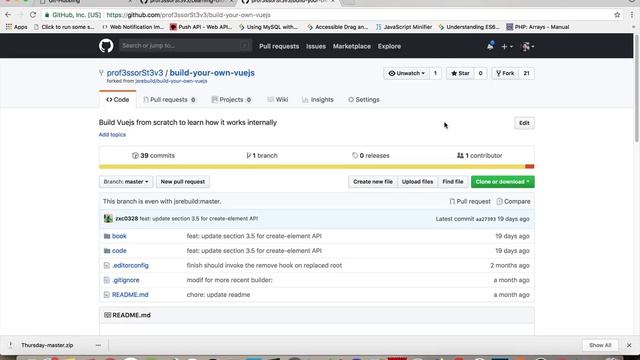This screenshot has height=360, width=640.
Task: Focus the Search or jump to field
Action: pos(185,46)
